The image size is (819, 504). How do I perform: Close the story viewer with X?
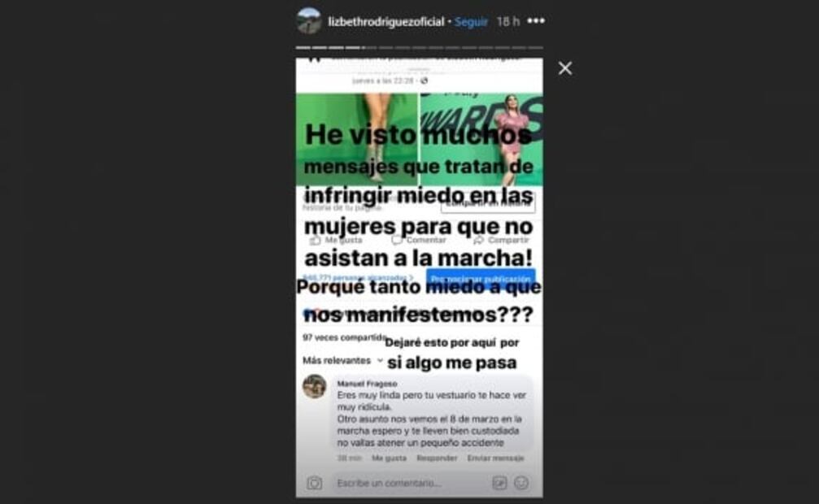pos(564,68)
